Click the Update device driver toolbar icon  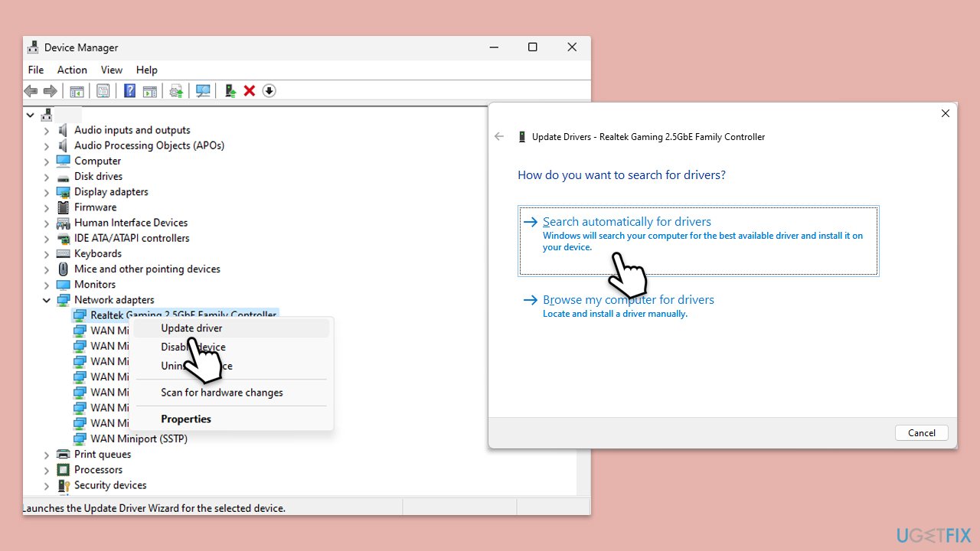pos(230,91)
